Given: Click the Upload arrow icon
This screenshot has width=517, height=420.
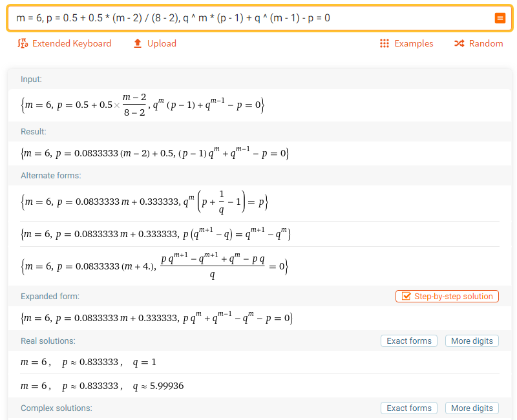Looking at the screenshot, I should 138,43.
